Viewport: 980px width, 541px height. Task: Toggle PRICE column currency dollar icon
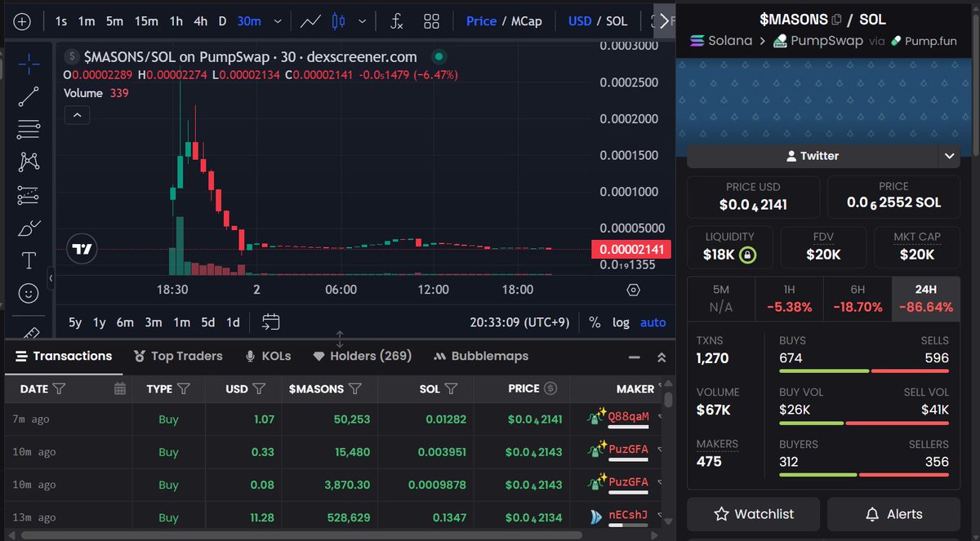550,388
